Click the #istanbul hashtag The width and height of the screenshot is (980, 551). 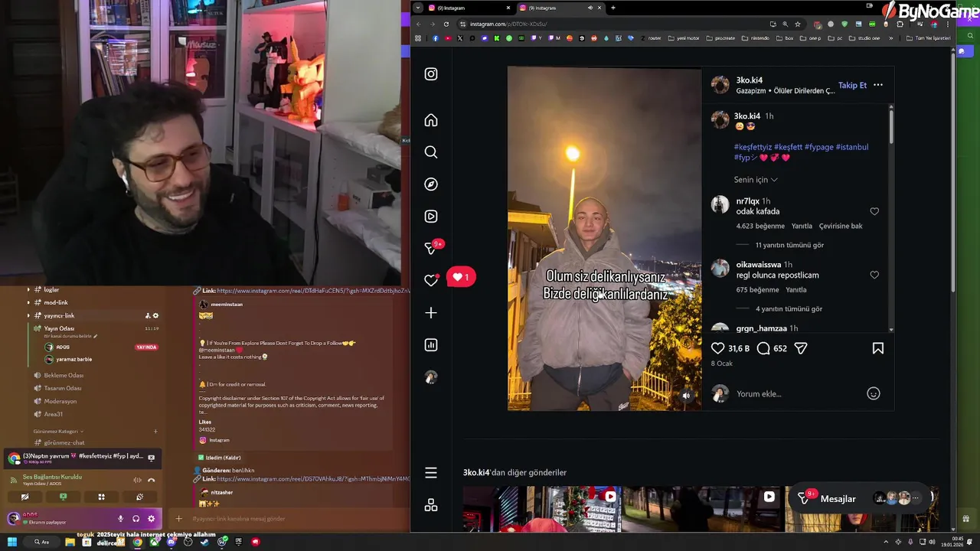tap(851, 147)
